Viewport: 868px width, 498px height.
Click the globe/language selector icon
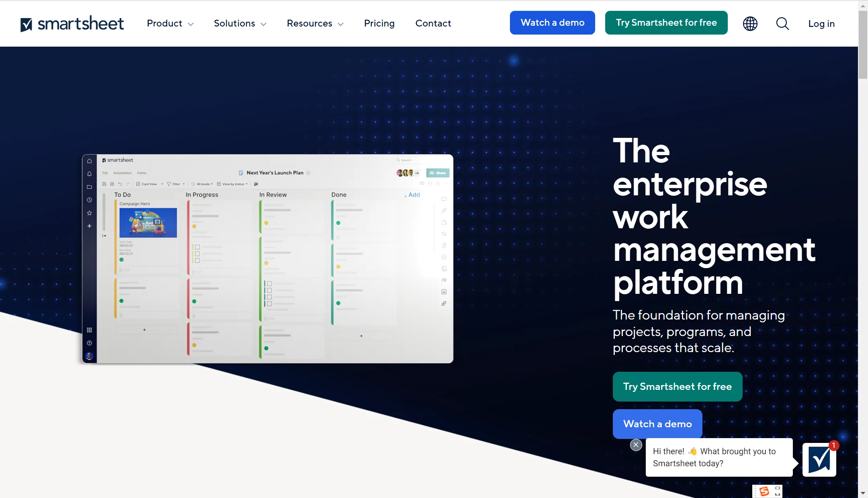pyautogui.click(x=749, y=23)
